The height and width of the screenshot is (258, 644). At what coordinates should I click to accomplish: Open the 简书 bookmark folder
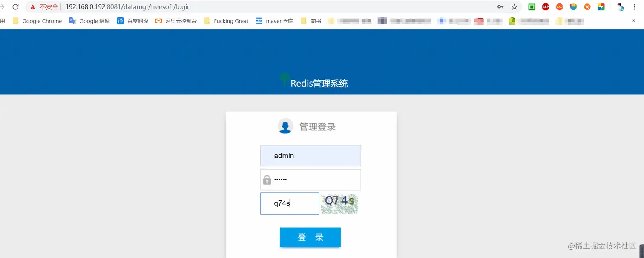[x=311, y=21]
